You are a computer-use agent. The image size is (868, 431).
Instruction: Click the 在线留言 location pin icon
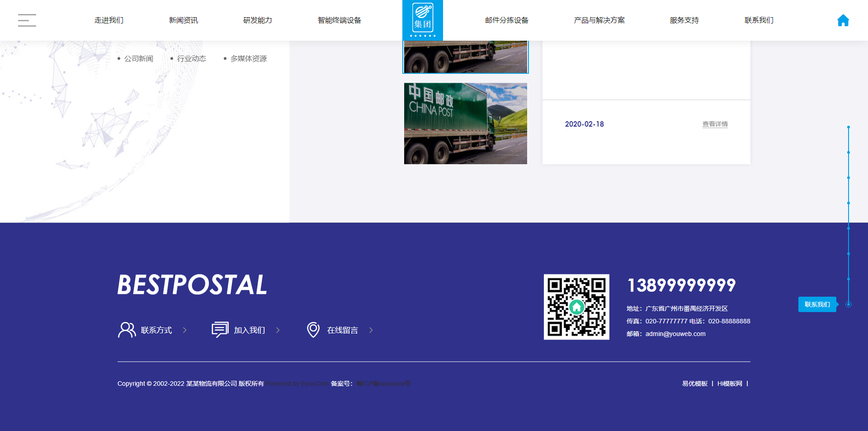click(313, 330)
